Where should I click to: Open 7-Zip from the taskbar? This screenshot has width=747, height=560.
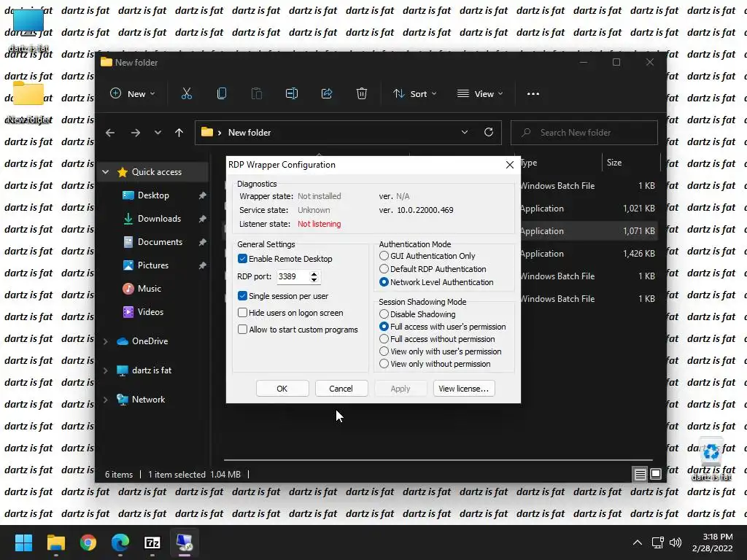(x=152, y=542)
